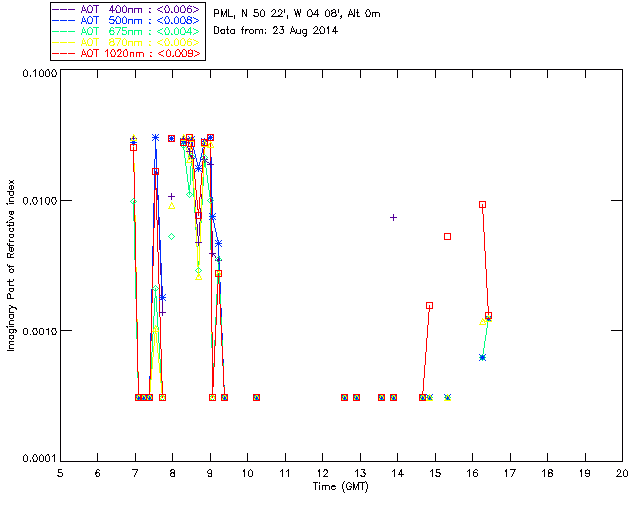Select the green diamond at 0.0100 near 7 GMT
Image resolution: width=640 pixels, height=512 pixels.
133,201
